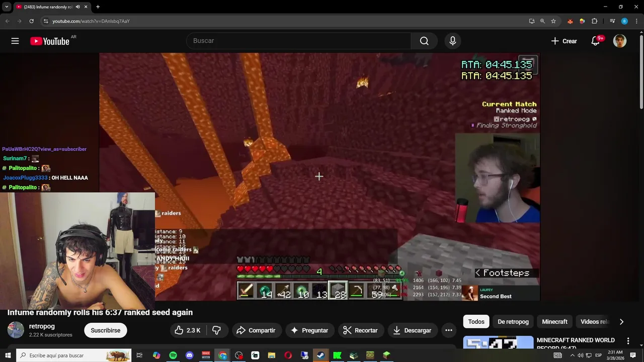Image resolution: width=644 pixels, height=362 pixels.
Task: Open File Explorer from the taskbar
Action: coord(272,355)
